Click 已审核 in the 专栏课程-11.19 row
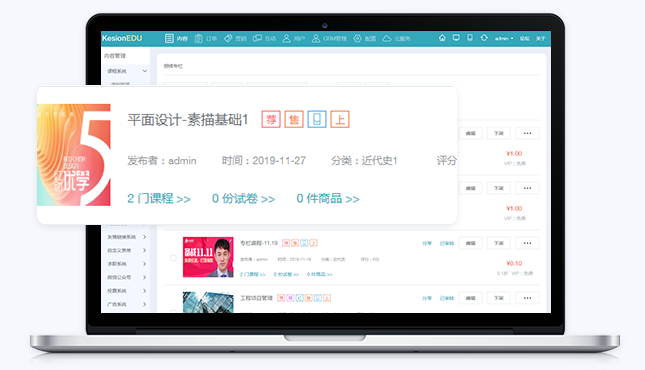 click(447, 243)
